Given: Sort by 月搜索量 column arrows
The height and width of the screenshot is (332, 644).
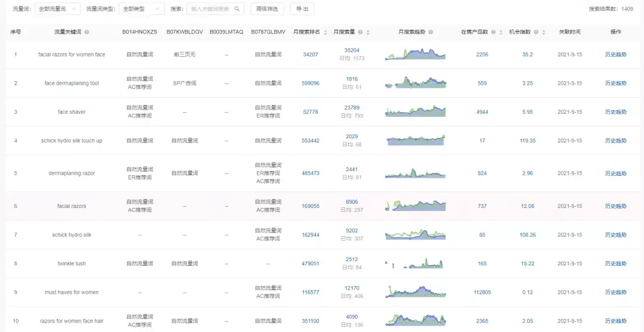Looking at the screenshot, I should click(x=367, y=32).
